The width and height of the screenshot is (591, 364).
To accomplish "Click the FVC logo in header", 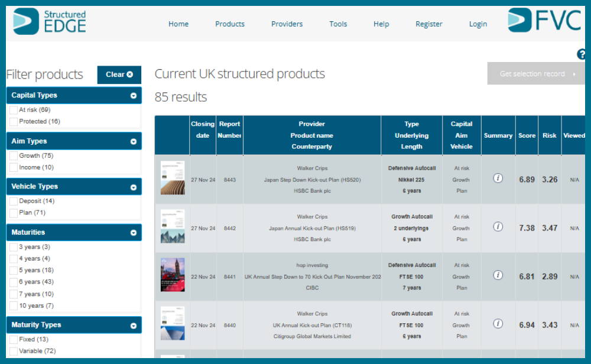I will [x=544, y=21].
